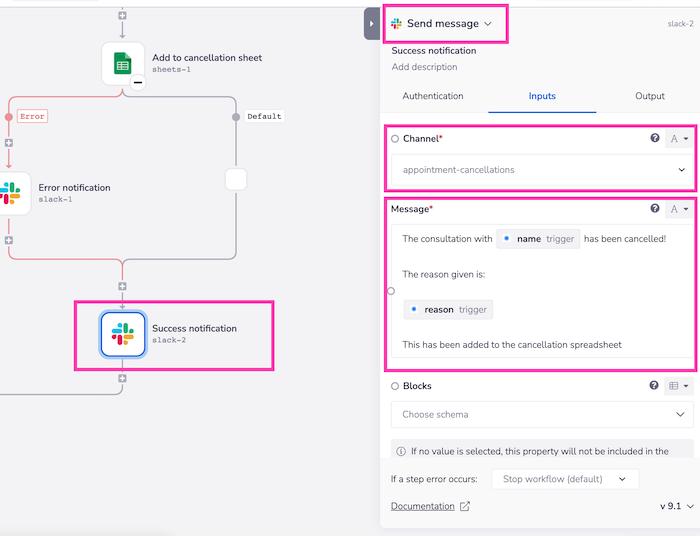The width and height of the screenshot is (700, 536).
Task: Open the step error behavior dropdown
Action: point(565,479)
